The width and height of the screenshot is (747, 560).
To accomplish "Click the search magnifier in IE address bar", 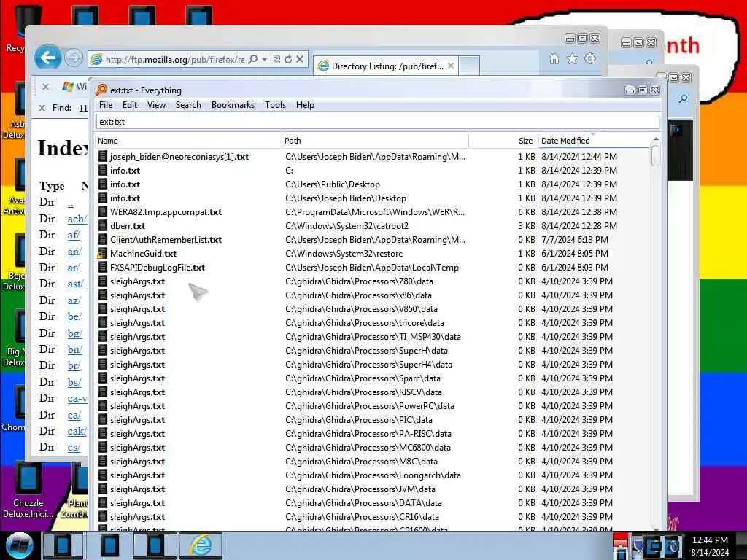I will 253,59.
